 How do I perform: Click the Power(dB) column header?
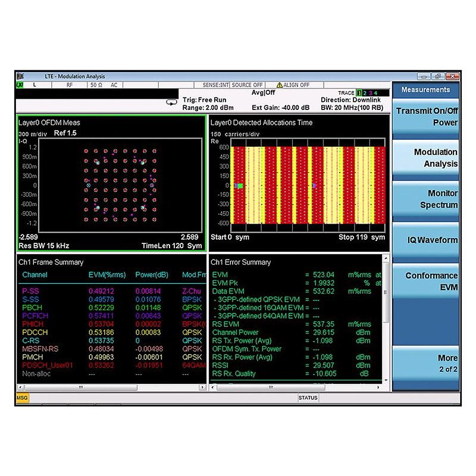(x=152, y=275)
